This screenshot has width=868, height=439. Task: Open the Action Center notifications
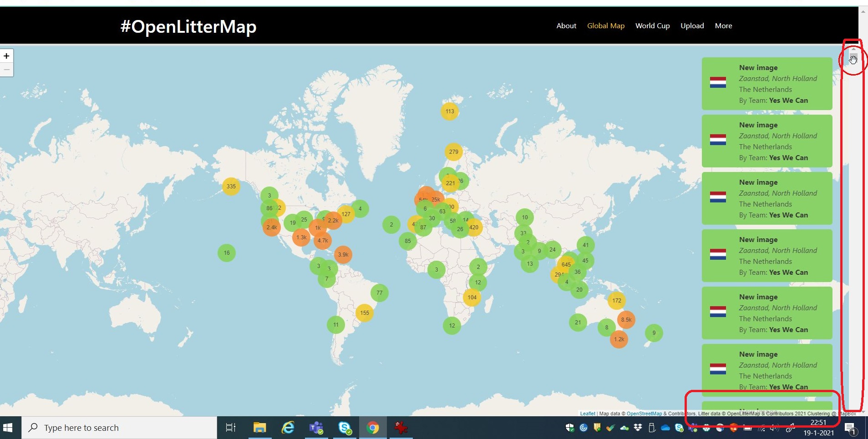click(x=850, y=428)
